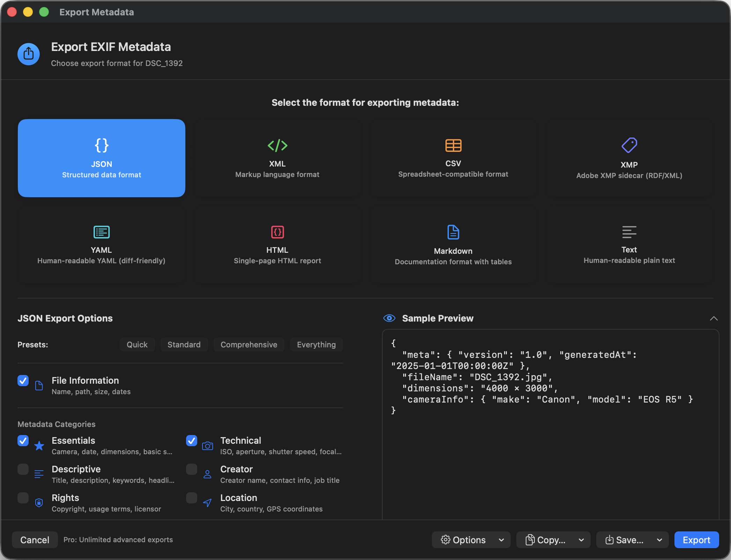Enable the Rights metadata checkbox
The image size is (731, 560).
point(23,498)
